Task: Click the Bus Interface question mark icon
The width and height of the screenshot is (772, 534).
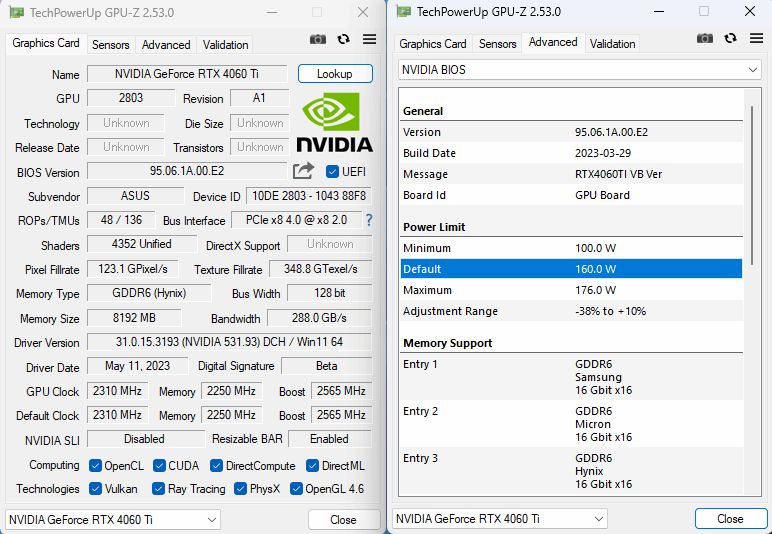Action: (x=369, y=220)
